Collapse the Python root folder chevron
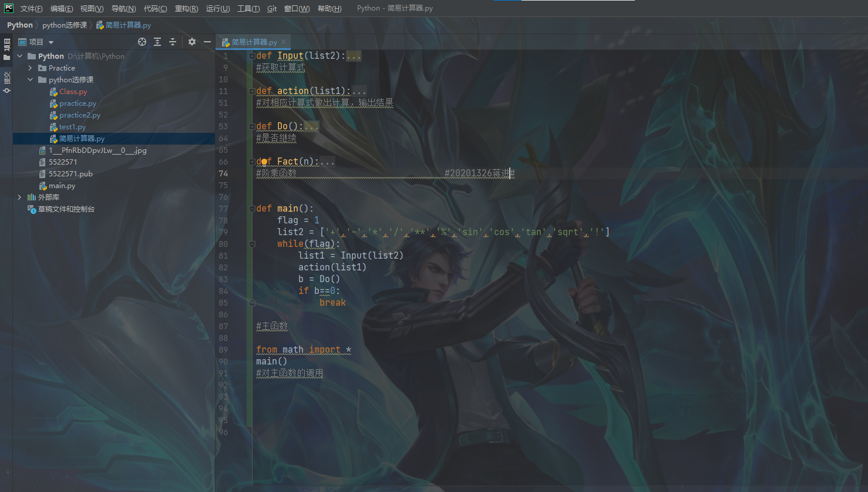The image size is (868, 492). click(20, 56)
